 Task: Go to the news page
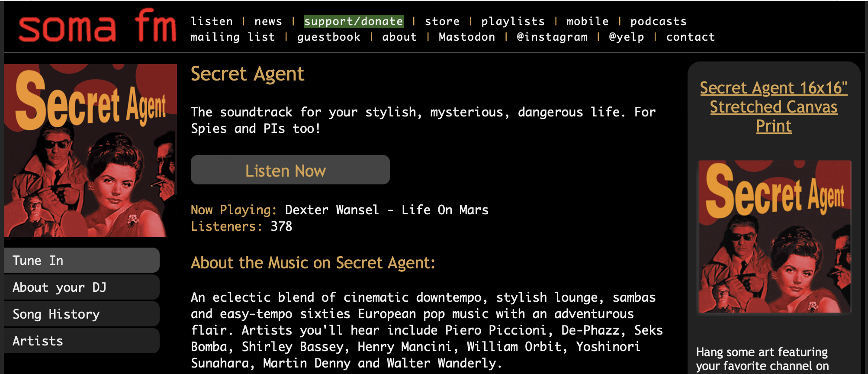point(268,21)
